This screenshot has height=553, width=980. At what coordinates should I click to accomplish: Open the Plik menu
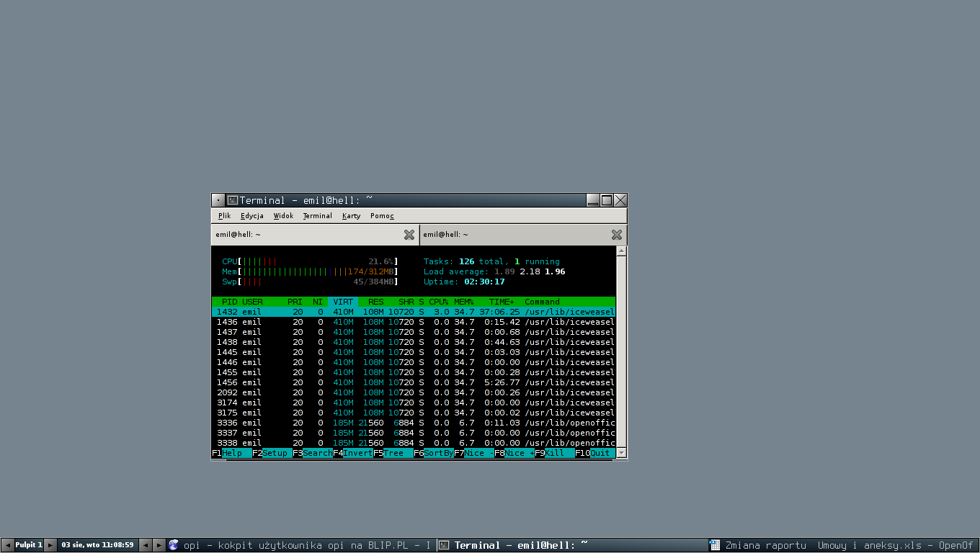[x=224, y=216]
